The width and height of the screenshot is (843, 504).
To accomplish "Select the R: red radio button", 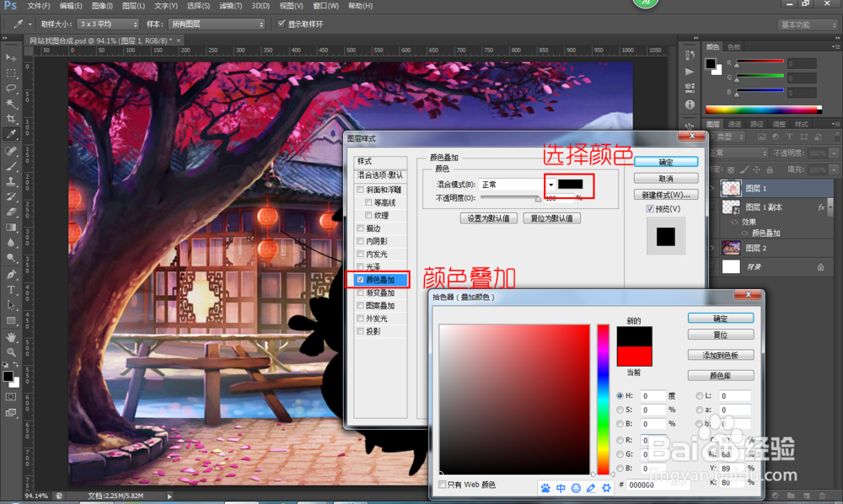I will [620, 440].
